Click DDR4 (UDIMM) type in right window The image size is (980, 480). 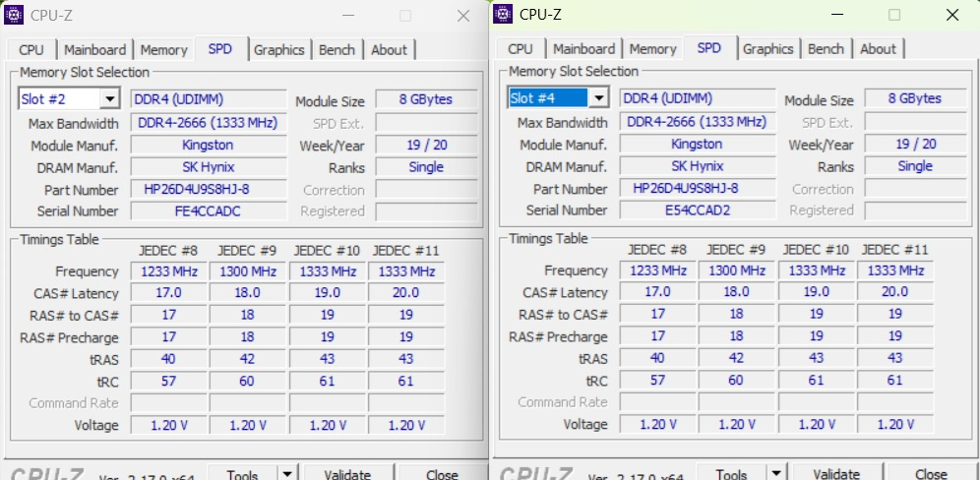pyautogui.click(x=698, y=98)
